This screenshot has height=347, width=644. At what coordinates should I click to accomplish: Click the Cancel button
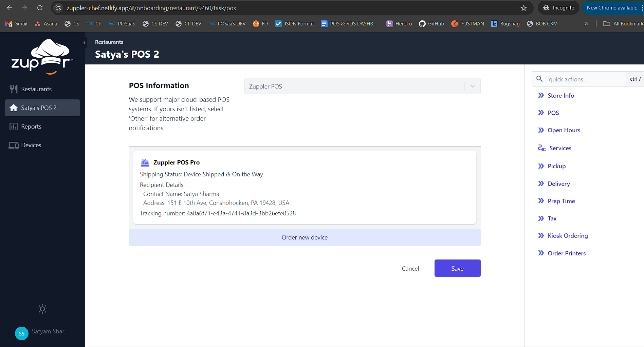[x=410, y=268]
